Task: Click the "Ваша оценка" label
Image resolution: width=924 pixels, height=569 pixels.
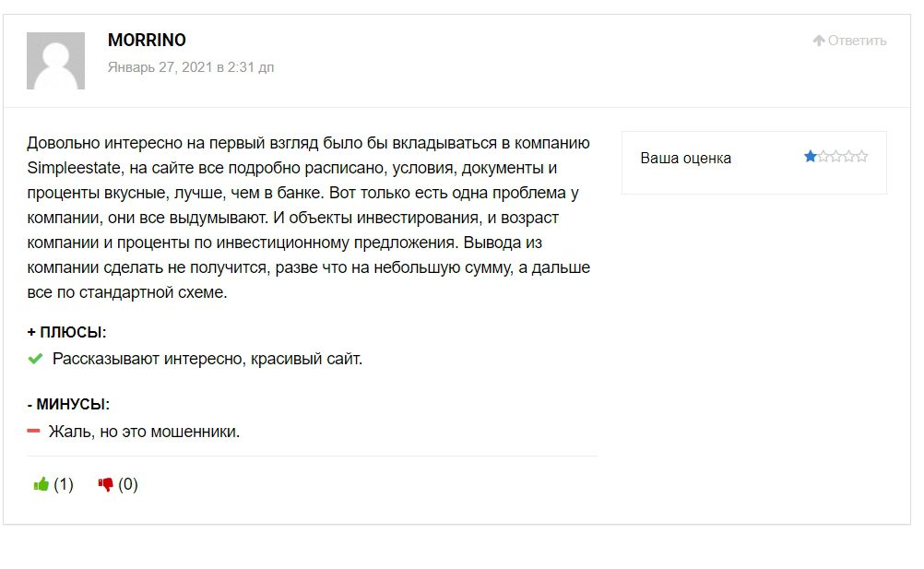Action: click(x=686, y=158)
